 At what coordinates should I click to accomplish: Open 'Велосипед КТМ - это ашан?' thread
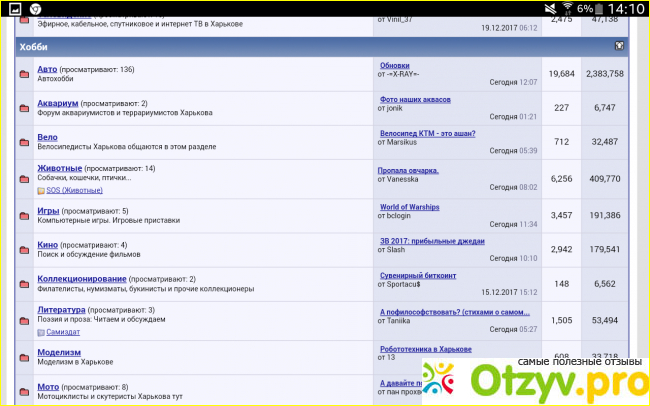click(x=427, y=133)
